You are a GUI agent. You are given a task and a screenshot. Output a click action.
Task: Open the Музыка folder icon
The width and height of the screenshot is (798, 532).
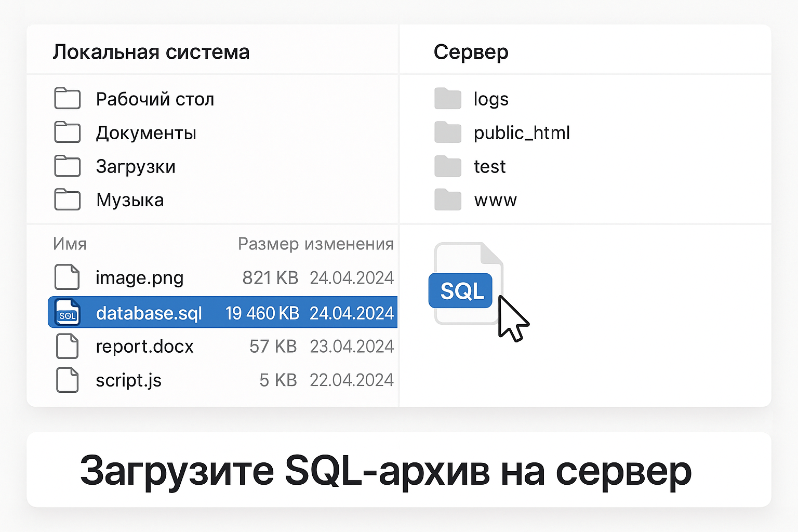tap(67, 199)
